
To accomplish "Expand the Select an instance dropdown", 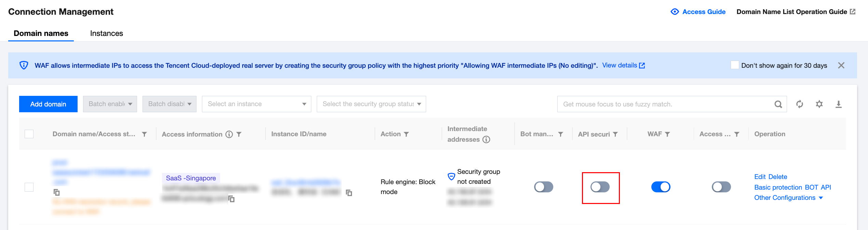I will (x=256, y=104).
